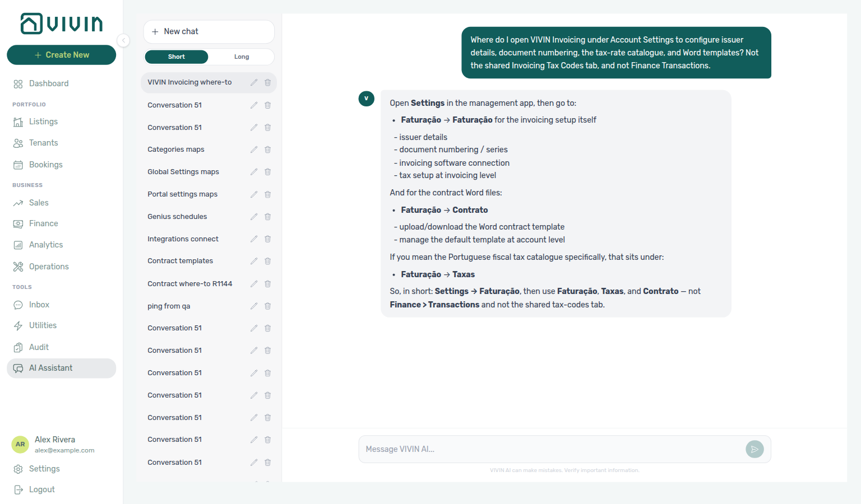861x504 pixels.
Task: Switch response length to Long
Action: point(242,57)
